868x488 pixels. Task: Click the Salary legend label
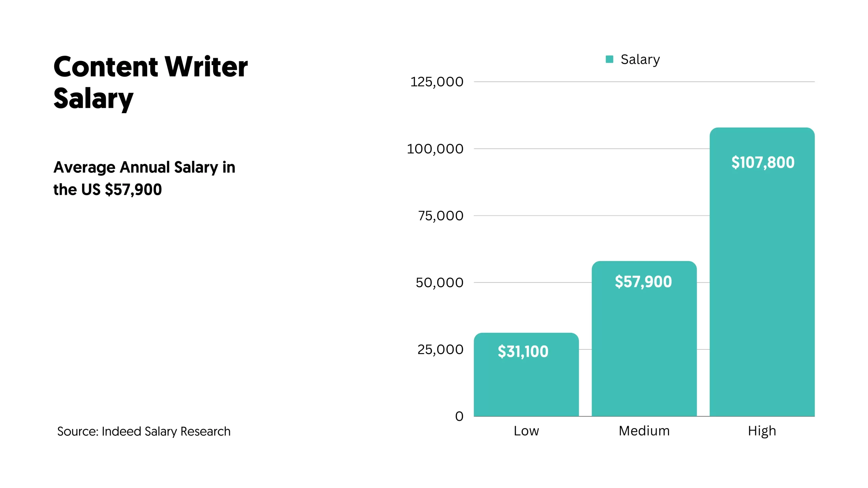pyautogui.click(x=640, y=59)
